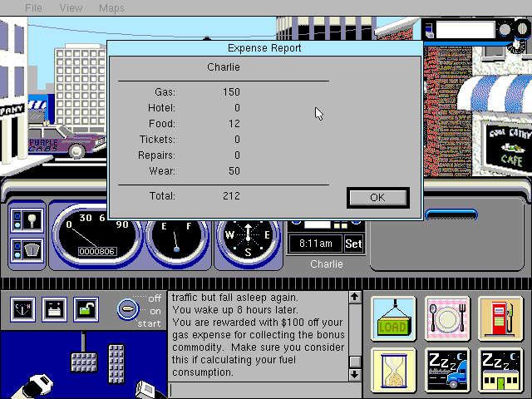532x399 pixels.
Task: Toggle the windshield wipers switch
Action: point(27,250)
